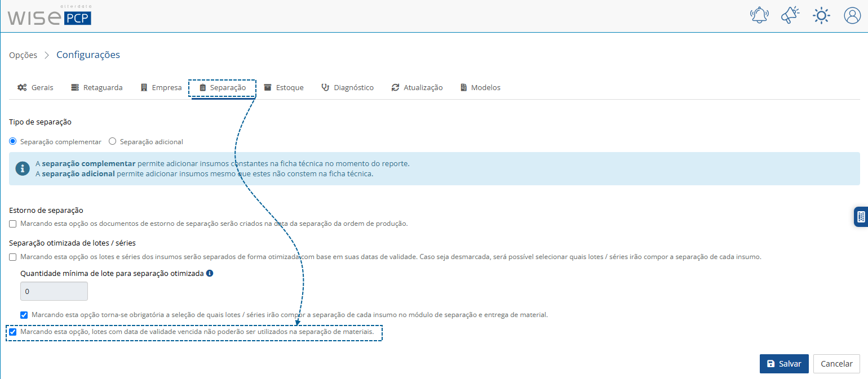Image resolution: width=868 pixels, height=379 pixels.
Task: Toggle the sun theme icon
Action: pyautogui.click(x=821, y=15)
